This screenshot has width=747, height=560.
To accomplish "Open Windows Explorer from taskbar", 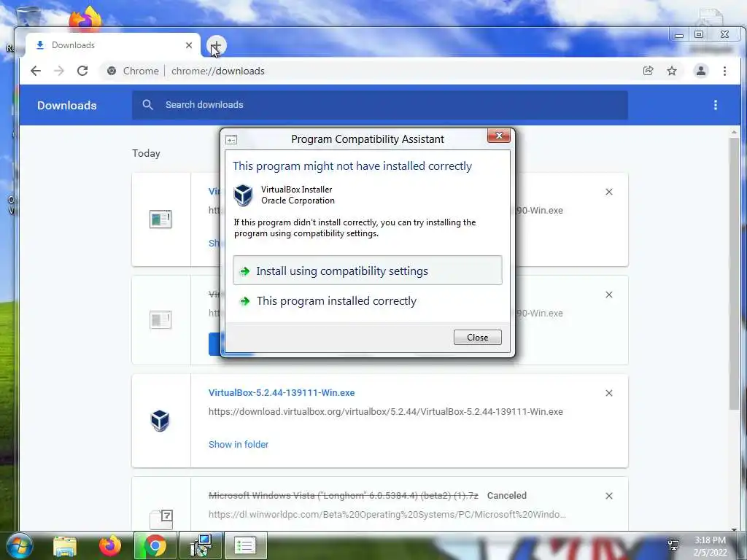I will tap(64, 545).
